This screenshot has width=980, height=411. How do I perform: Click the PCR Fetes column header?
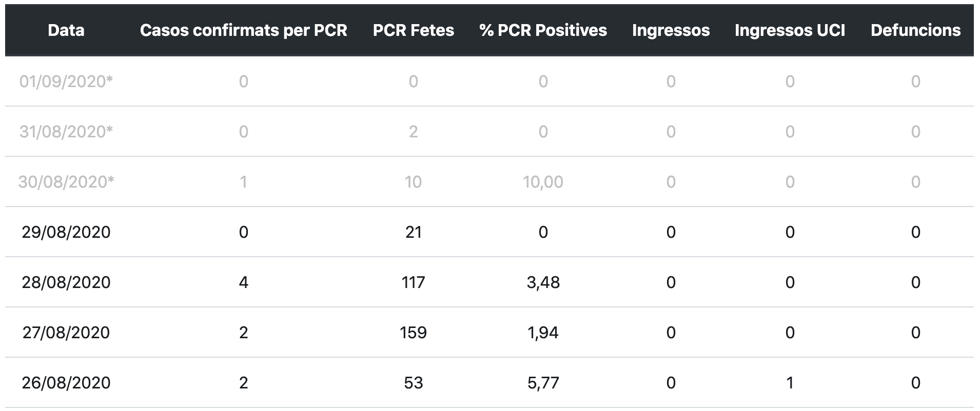point(413,30)
